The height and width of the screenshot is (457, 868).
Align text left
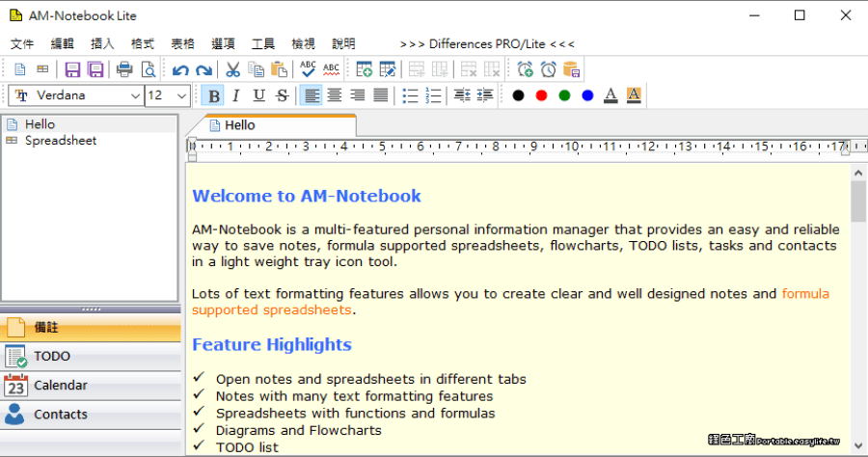pyautogui.click(x=312, y=95)
